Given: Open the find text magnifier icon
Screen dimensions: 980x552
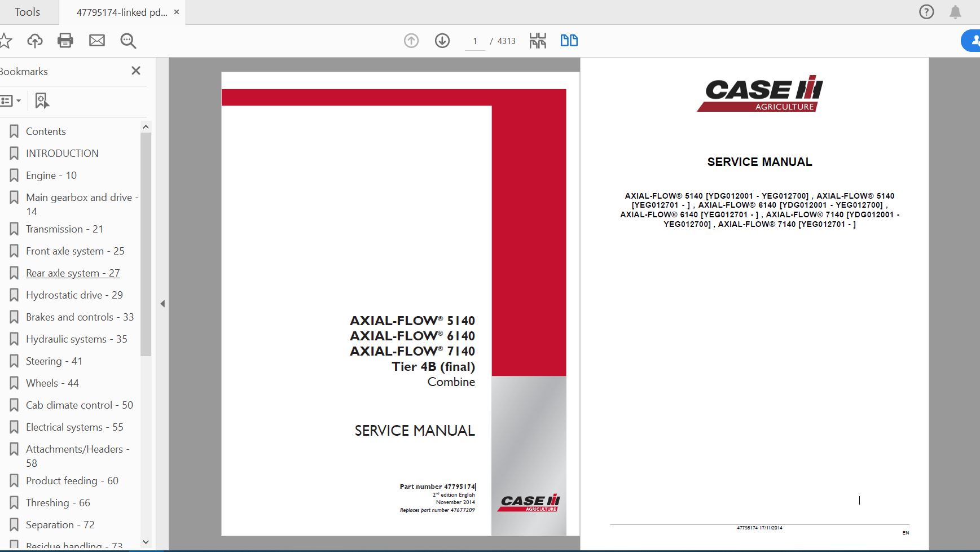Looking at the screenshot, I should point(128,41).
